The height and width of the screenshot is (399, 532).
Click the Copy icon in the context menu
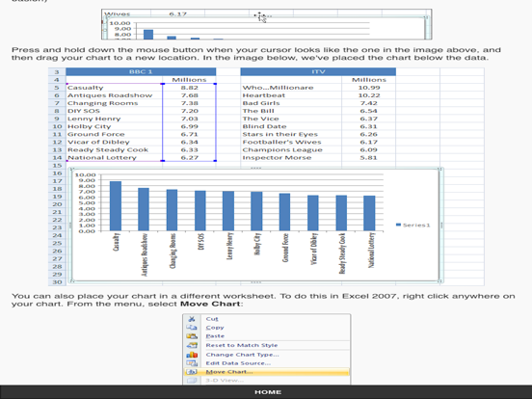coord(192,328)
